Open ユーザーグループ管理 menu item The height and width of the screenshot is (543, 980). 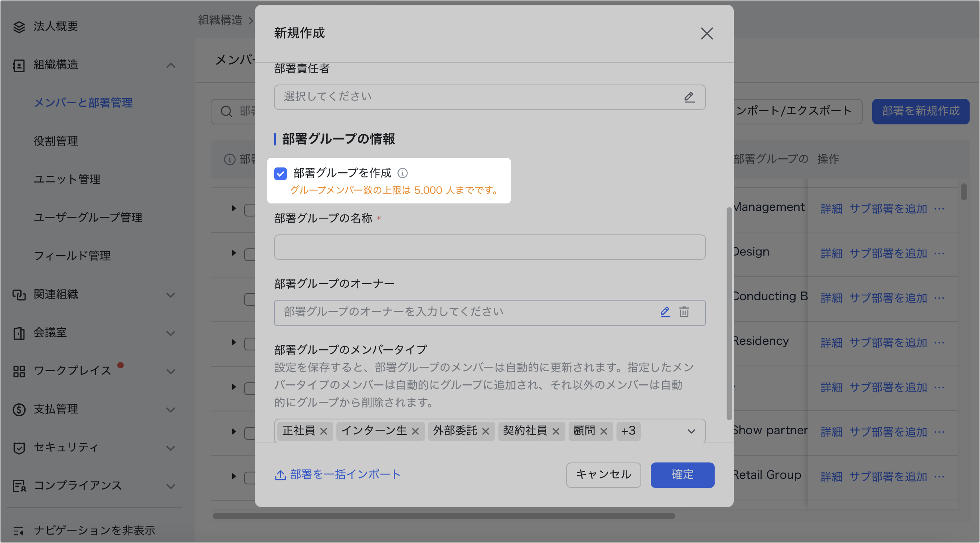(x=88, y=218)
